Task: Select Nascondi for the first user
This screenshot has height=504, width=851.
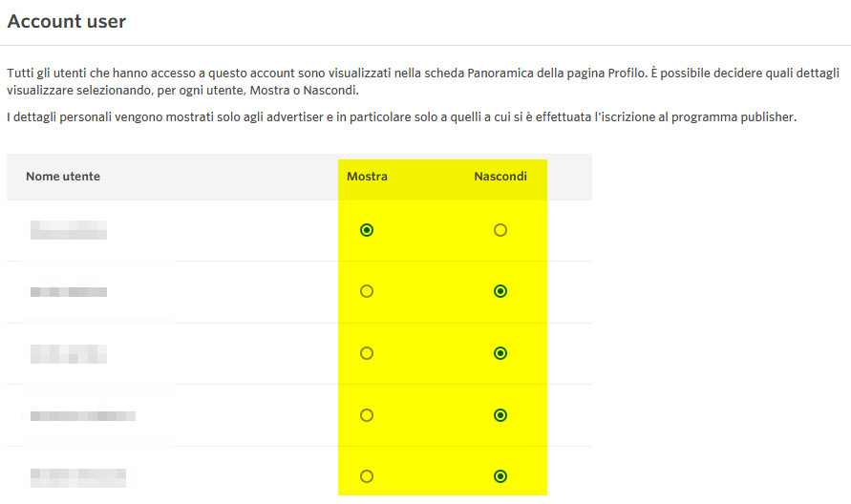Action: tap(500, 230)
